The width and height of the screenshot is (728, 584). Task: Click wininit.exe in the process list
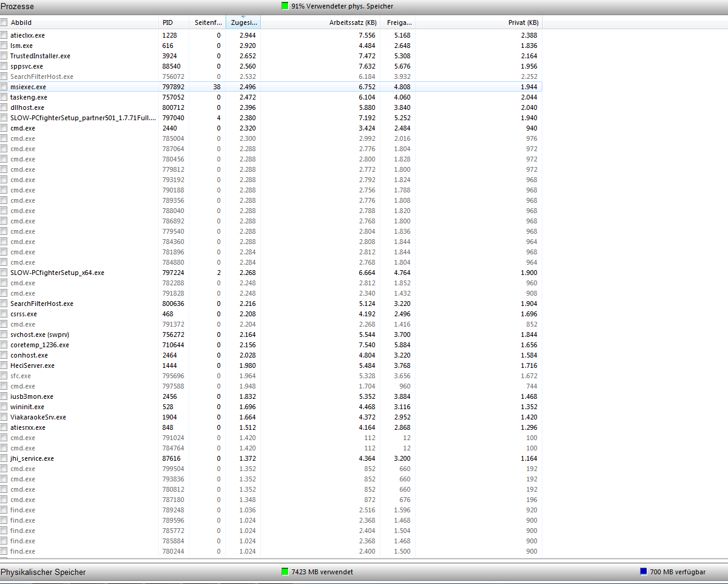tap(27, 407)
